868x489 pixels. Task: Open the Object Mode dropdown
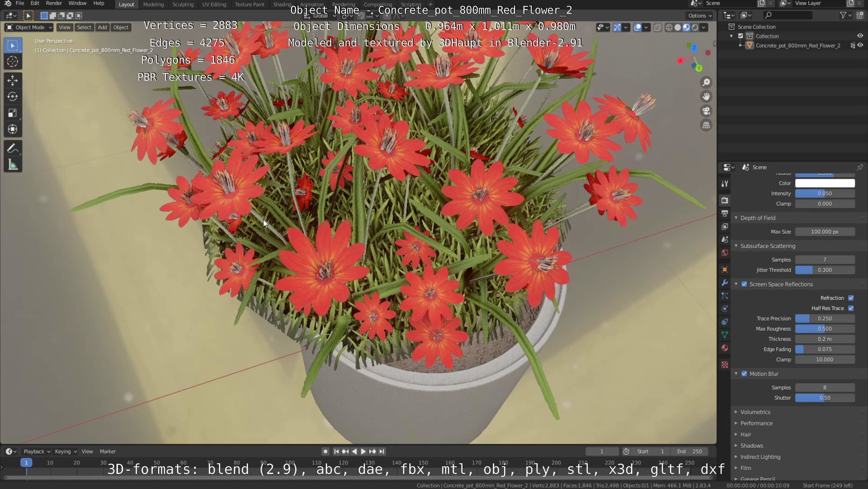coord(29,28)
